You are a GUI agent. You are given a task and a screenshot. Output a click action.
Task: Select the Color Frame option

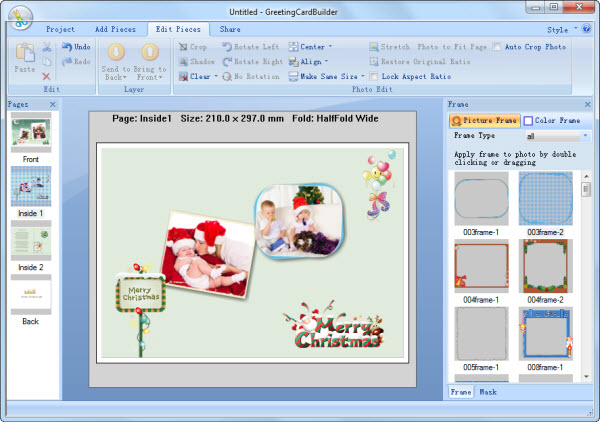(552, 120)
